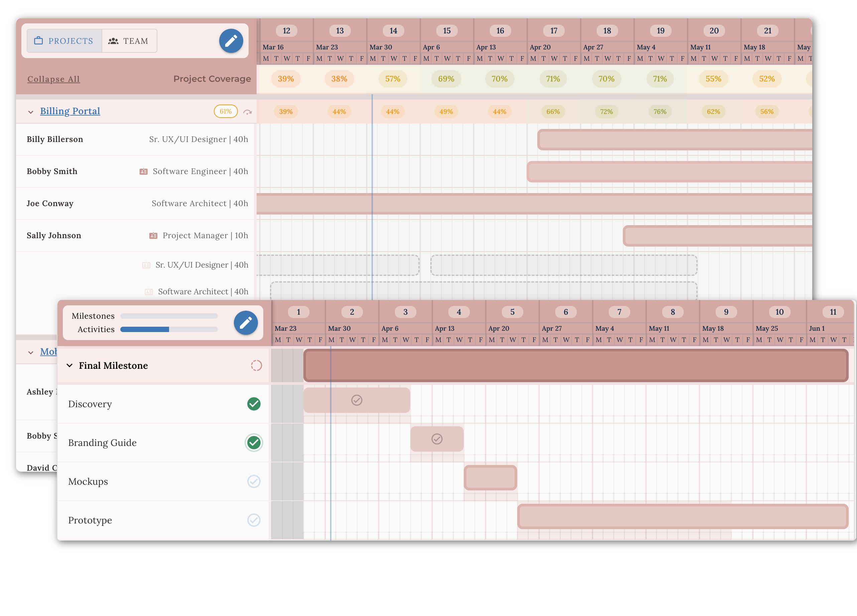The width and height of the screenshot is (857, 616).
Task: Collapse the Mobile project row
Action: (31, 352)
